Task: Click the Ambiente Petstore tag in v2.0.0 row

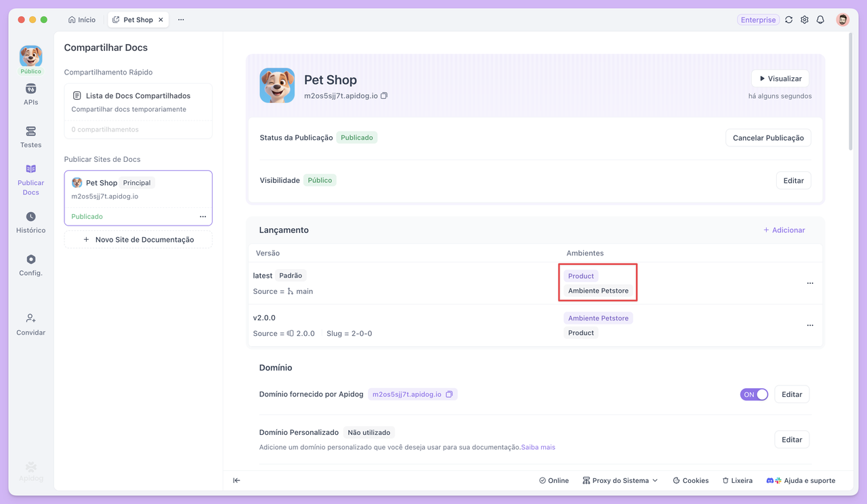Action: click(598, 318)
